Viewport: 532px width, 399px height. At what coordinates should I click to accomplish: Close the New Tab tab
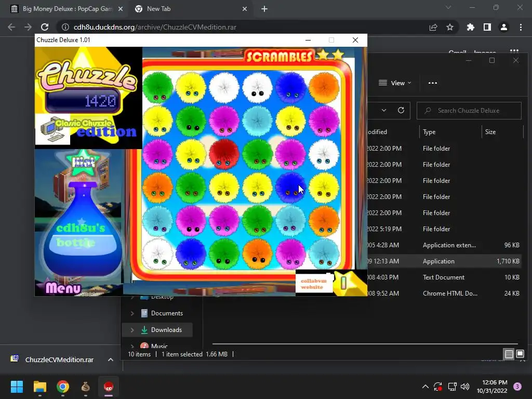(x=245, y=9)
